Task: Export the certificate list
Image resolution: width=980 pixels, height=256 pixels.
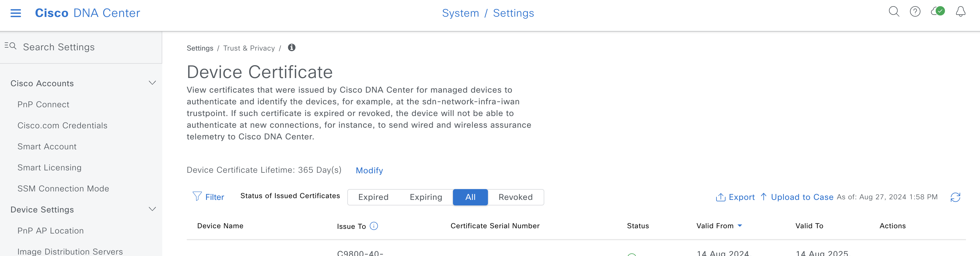Action: point(735,197)
